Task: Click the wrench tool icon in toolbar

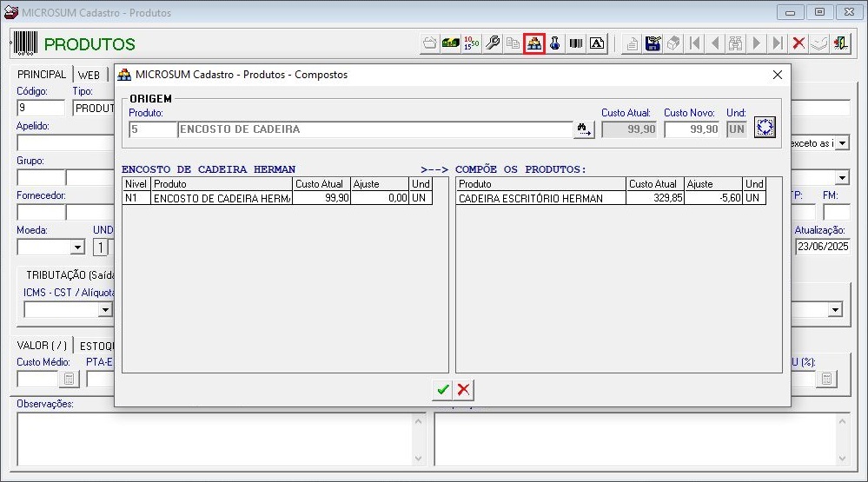Action: [x=493, y=43]
